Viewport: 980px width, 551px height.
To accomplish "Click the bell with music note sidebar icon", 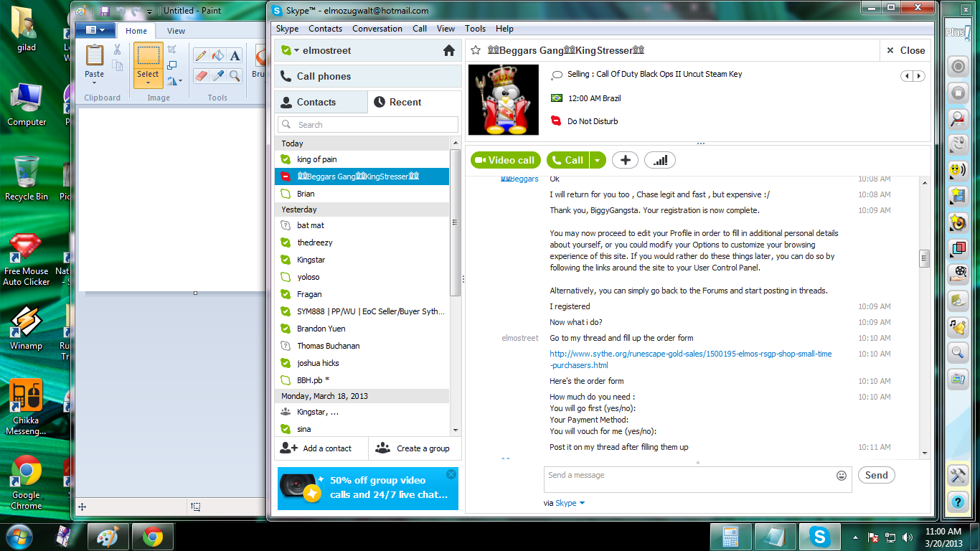I will click(x=958, y=326).
